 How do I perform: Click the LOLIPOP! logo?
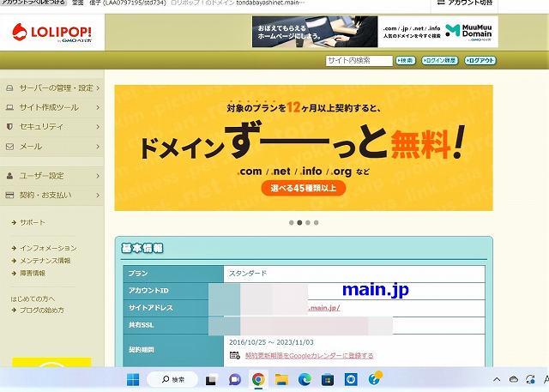point(52,33)
